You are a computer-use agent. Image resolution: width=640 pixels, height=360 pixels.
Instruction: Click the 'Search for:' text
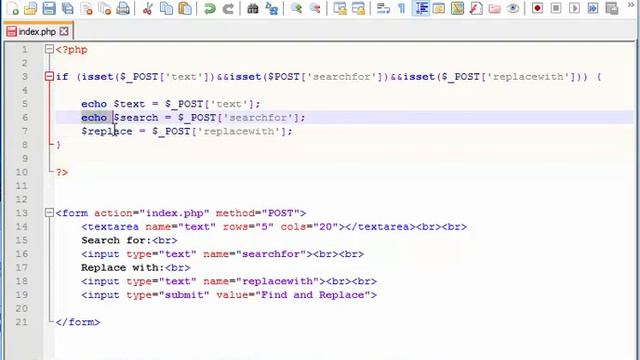116,240
